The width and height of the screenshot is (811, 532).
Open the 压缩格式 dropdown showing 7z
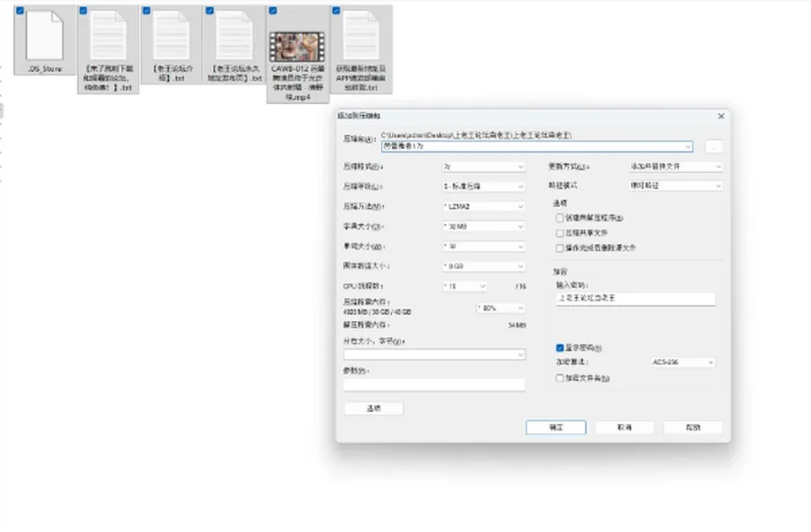[x=483, y=167]
